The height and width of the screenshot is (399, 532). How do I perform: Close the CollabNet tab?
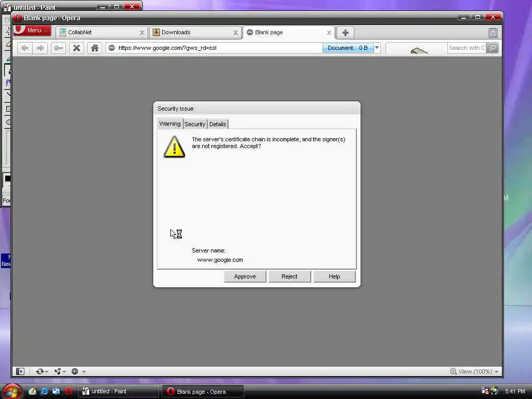pos(142,33)
